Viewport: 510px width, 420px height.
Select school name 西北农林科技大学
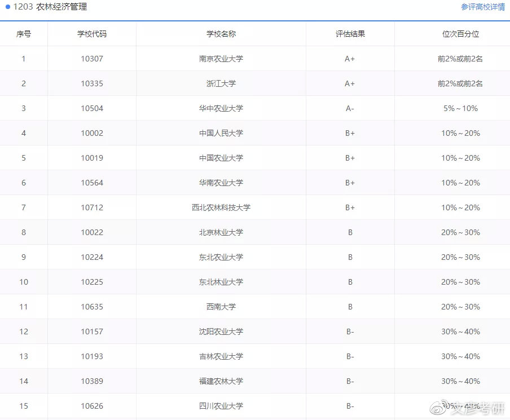pyautogui.click(x=221, y=207)
